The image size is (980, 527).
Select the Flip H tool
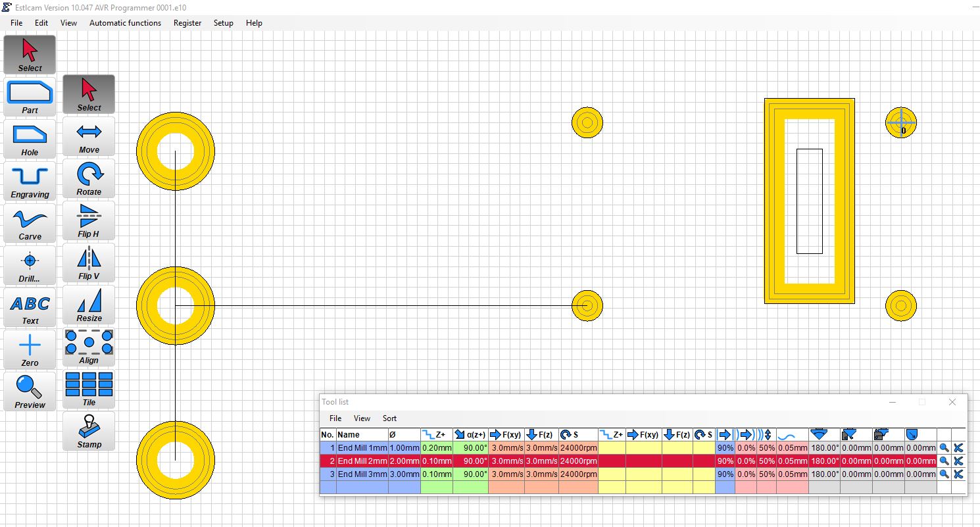(89, 220)
